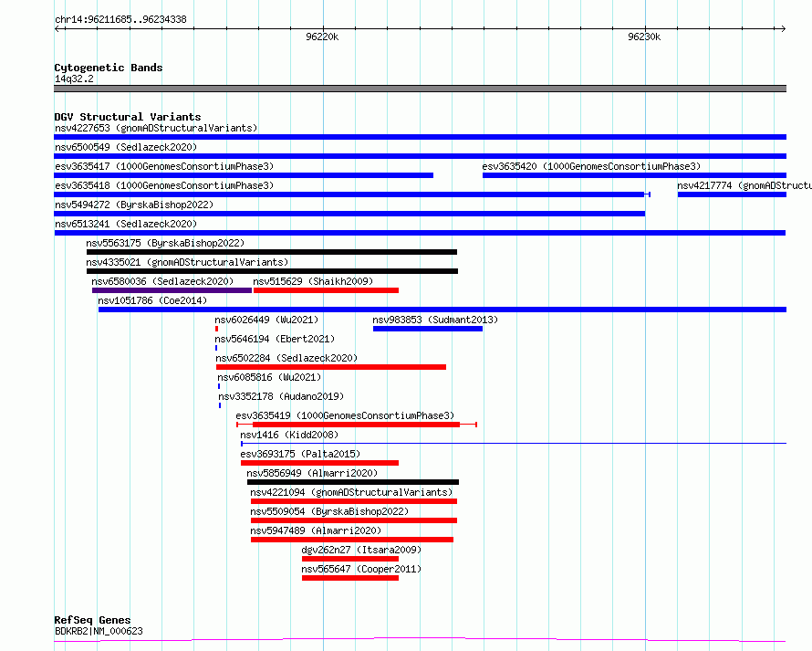812x651 pixels.
Task: Click esv3693175 Palta2015 label
Action: coord(300,454)
